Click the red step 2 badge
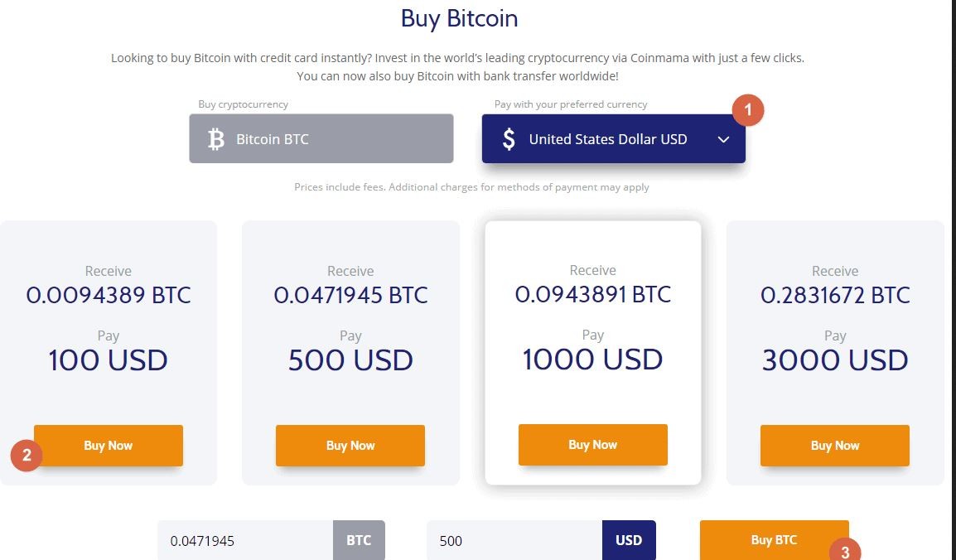This screenshot has height=560, width=956. (x=27, y=455)
